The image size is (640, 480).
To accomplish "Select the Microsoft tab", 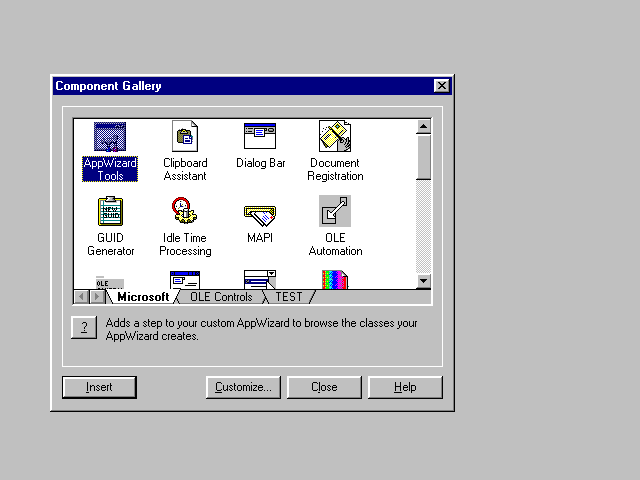I will [143, 297].
